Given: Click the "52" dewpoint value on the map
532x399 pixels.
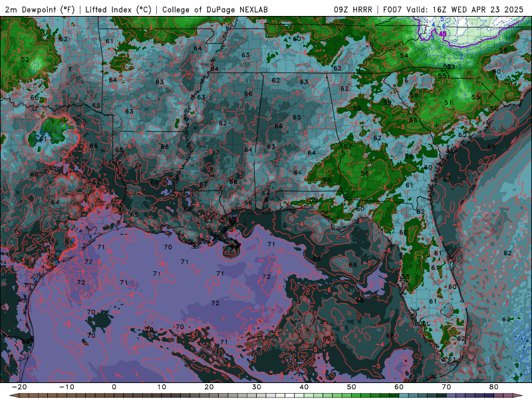Looking at the screenshot, I should coord(25,59).
